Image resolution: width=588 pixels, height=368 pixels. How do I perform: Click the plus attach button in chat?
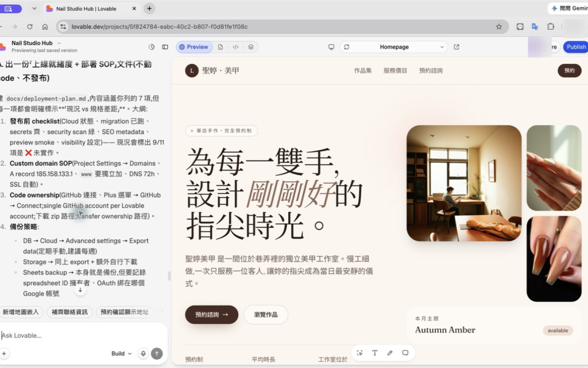[4, 354]
